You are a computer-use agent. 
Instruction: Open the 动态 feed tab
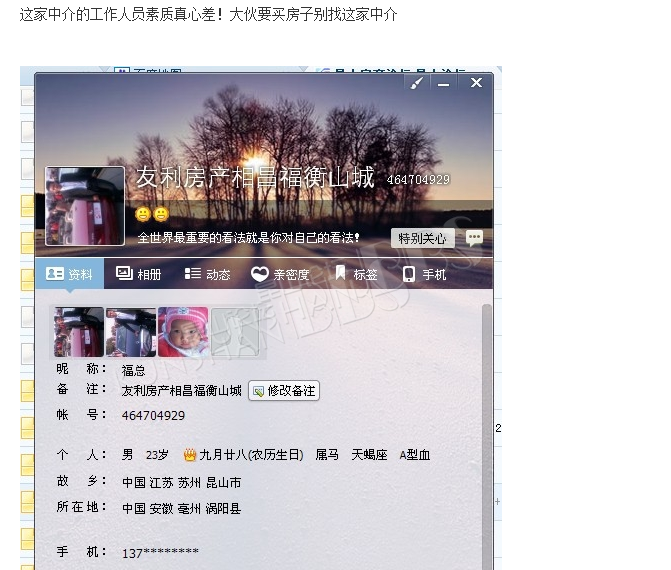coord(208,274)
